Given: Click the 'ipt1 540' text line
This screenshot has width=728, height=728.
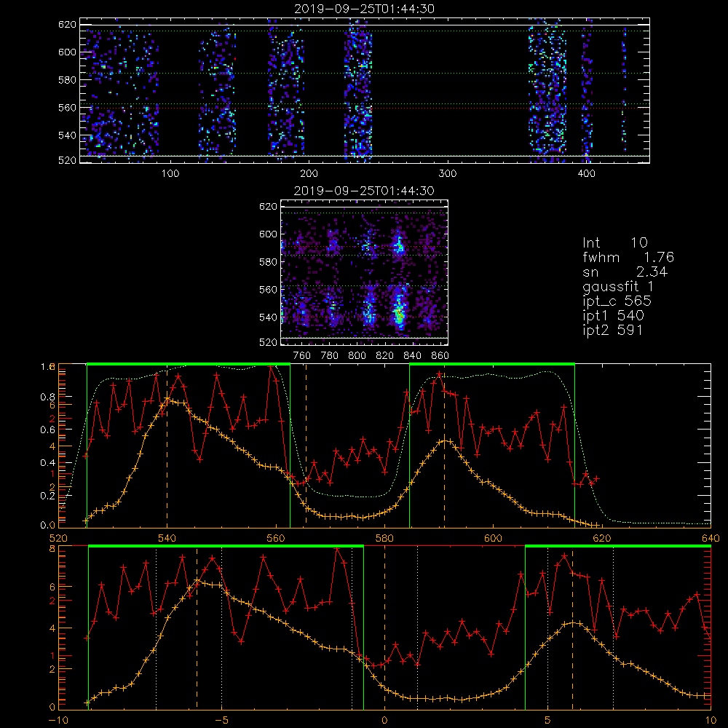Looking at the screenshot, I should [x=613, y=316].
